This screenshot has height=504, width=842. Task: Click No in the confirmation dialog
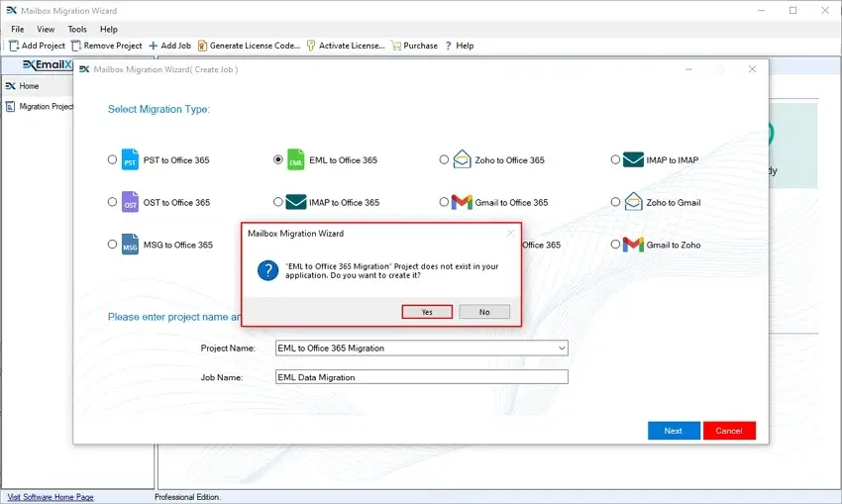click(484, 312)
